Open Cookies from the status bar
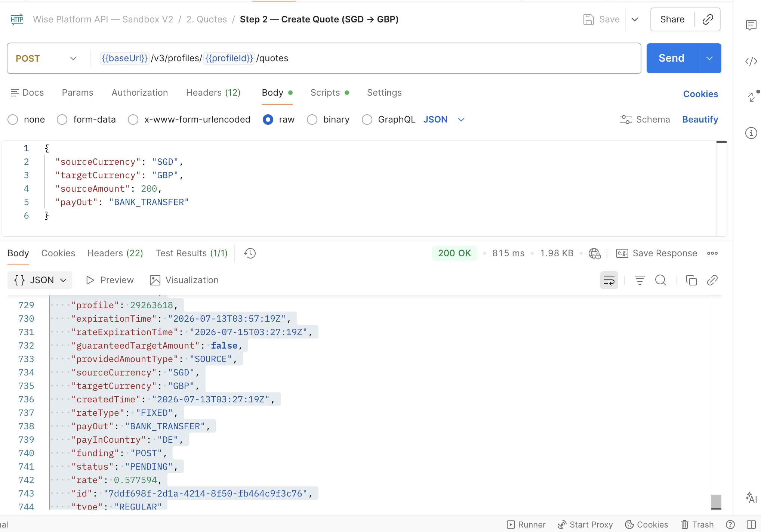This screenshot has height=532, width=761. (x=647, y=525)
